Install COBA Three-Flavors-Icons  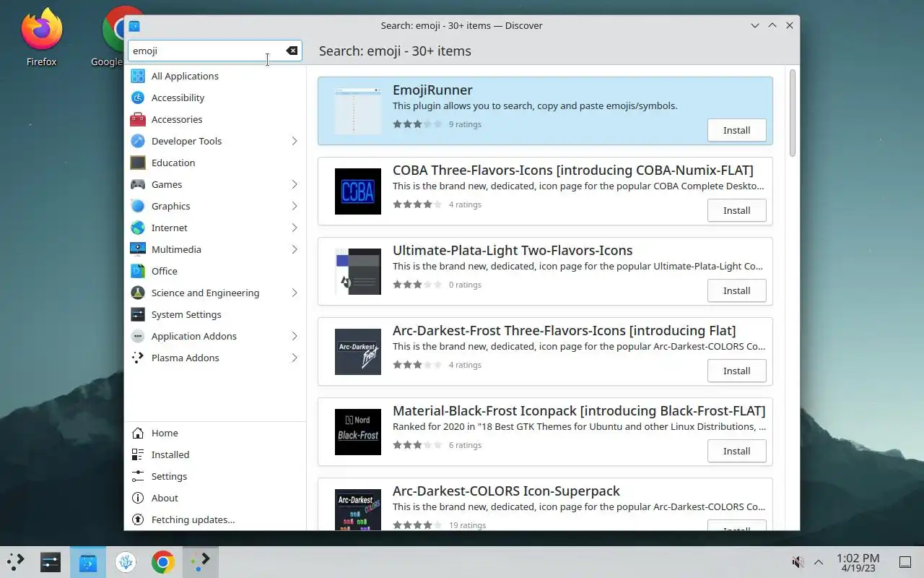coord(736,210)
